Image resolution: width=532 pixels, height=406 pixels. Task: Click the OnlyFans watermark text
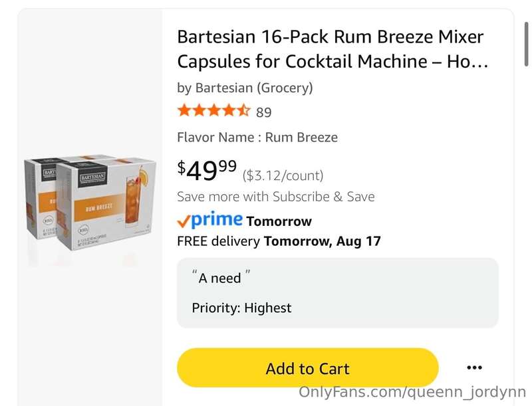click(412, 392)
